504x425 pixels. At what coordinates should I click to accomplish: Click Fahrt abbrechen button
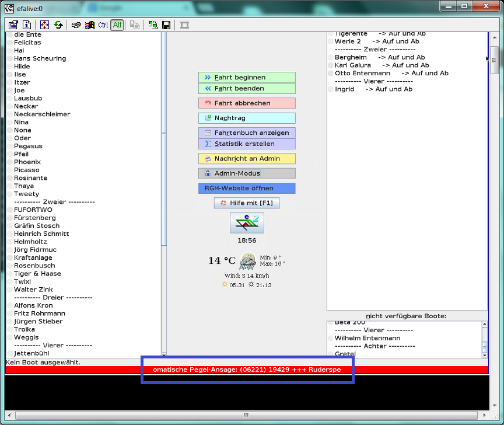(247, 103)
